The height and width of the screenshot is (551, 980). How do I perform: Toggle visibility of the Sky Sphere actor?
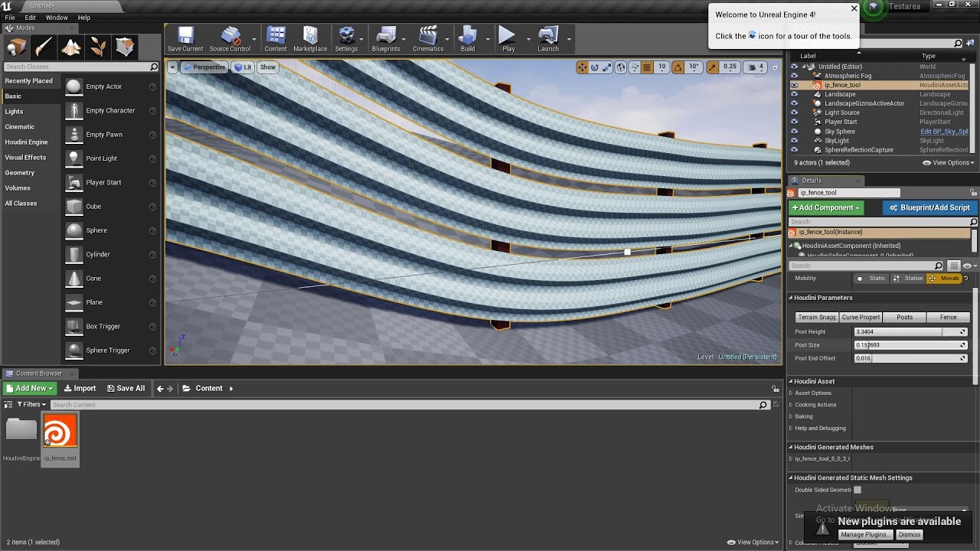pos(793,131)
